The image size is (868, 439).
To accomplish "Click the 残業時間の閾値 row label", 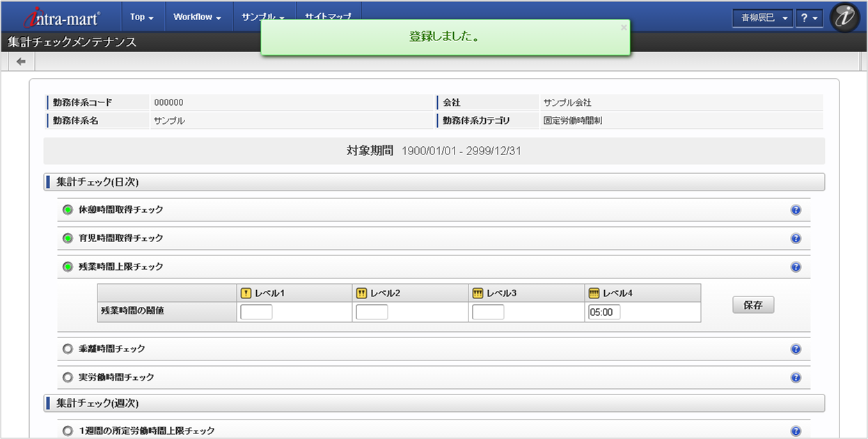I will click(x=132, y=312).
